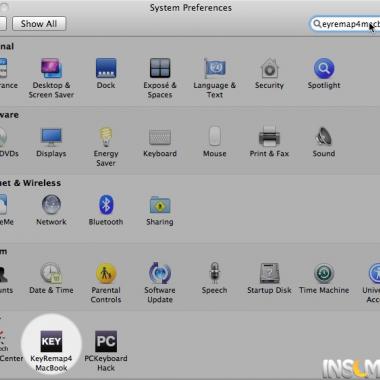Open the Dock preference pane
The image size is (380, 380).
click(x=106, y=73)
